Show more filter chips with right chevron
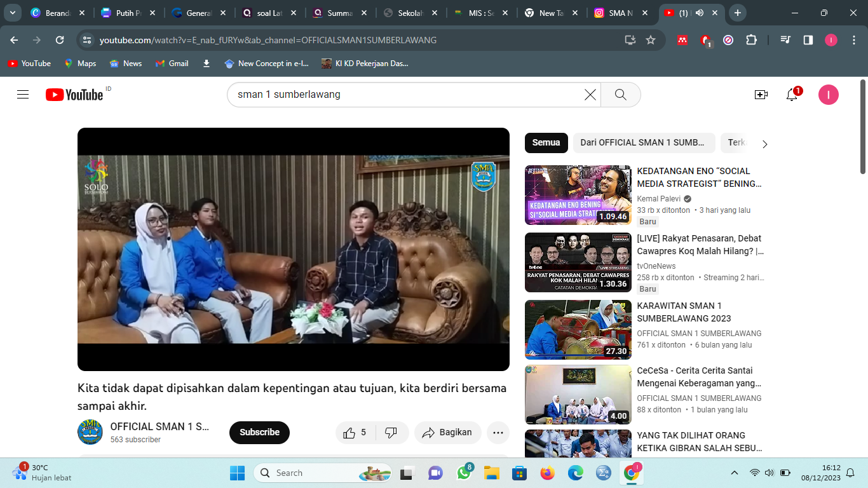Viewport: 868px width, 488px height. (764, 144)
